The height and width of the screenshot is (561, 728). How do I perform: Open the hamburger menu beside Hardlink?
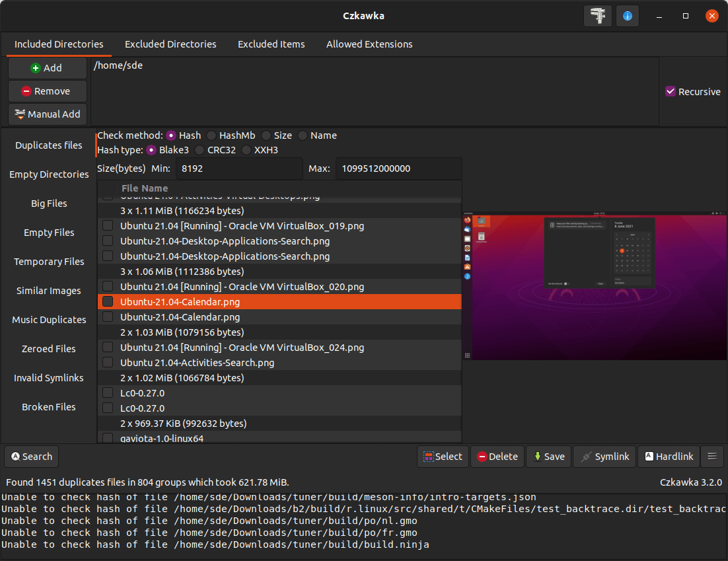[x=711, y=457]
